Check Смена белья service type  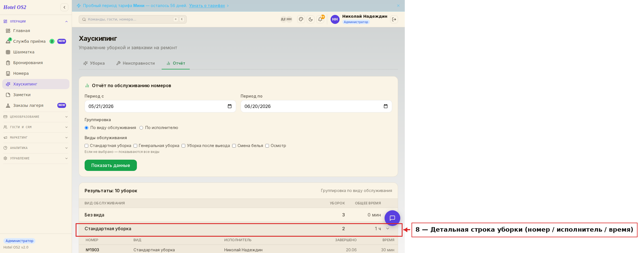click(x=234, y=146)
